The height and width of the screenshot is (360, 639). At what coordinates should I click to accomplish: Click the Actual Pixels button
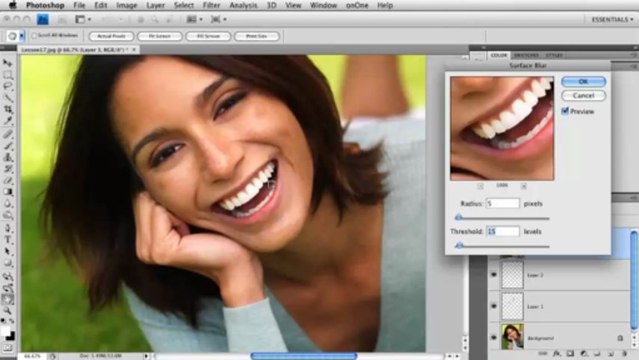click(x=111, y=36)
